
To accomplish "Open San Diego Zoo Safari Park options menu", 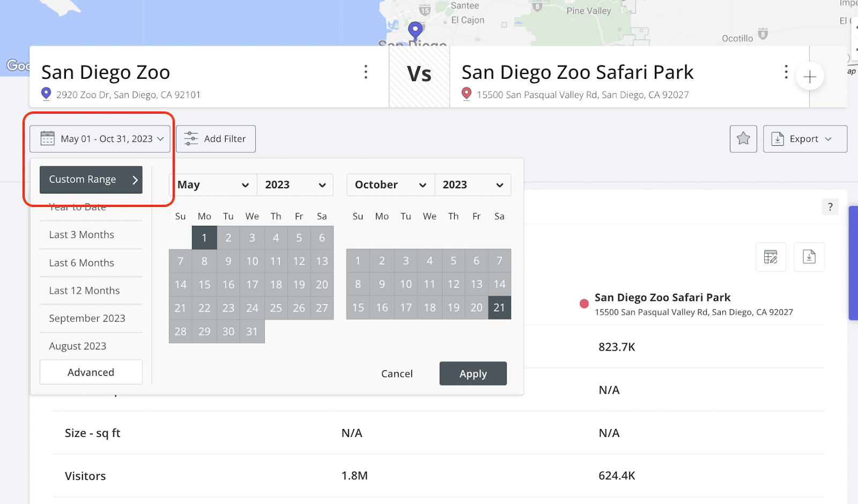I will [x=786, y=72].
